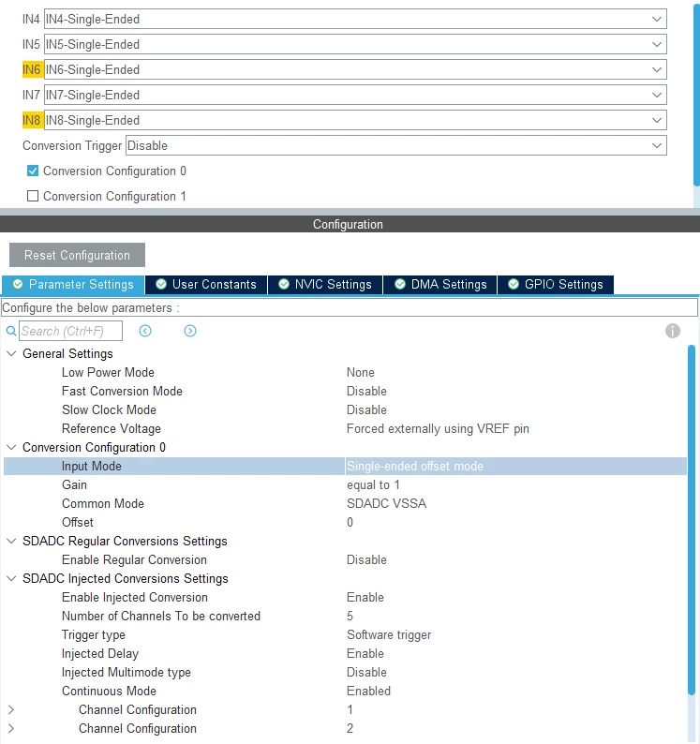
Task: Select the Continuous Mode row
Action: pos(345,691)
